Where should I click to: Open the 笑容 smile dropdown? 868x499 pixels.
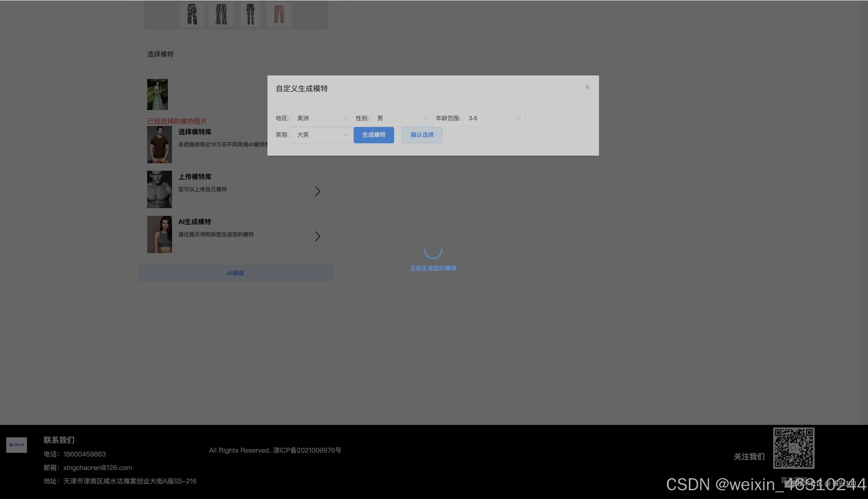coord(322,135)
